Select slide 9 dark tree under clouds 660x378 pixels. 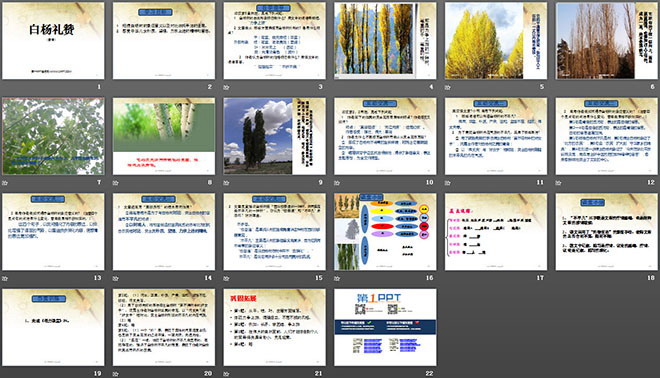[274, 136]
